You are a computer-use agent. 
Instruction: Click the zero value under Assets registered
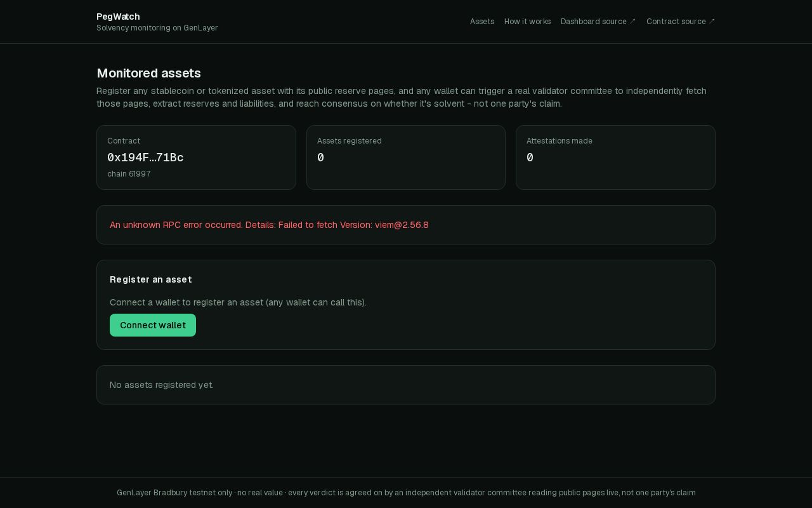pyautogui.click(x=320, y=157)
